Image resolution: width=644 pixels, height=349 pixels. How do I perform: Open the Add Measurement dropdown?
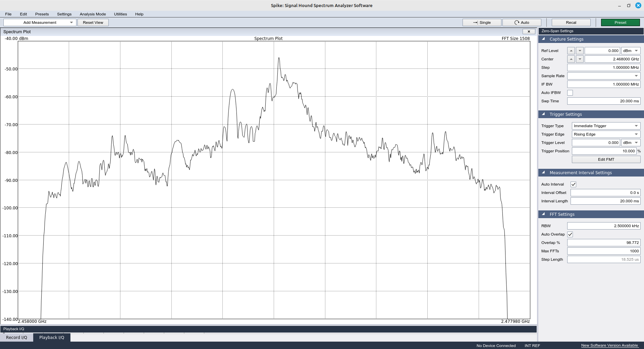point(40,22)
